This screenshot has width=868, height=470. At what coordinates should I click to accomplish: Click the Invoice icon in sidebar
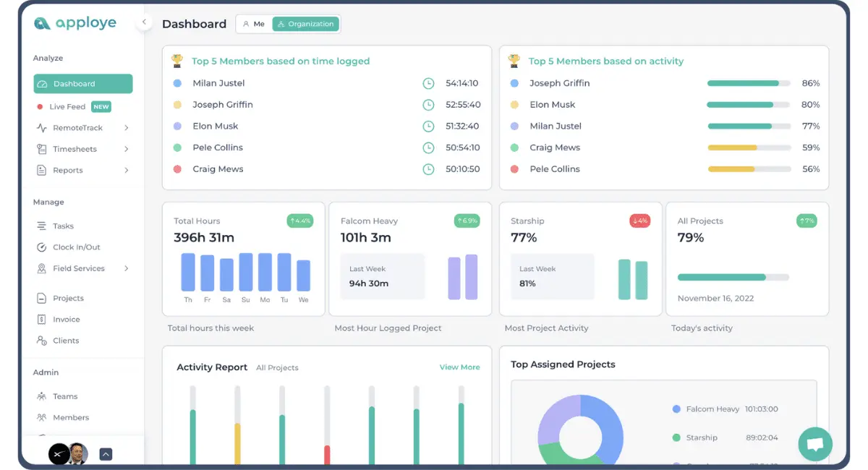[x=41, y=320]
